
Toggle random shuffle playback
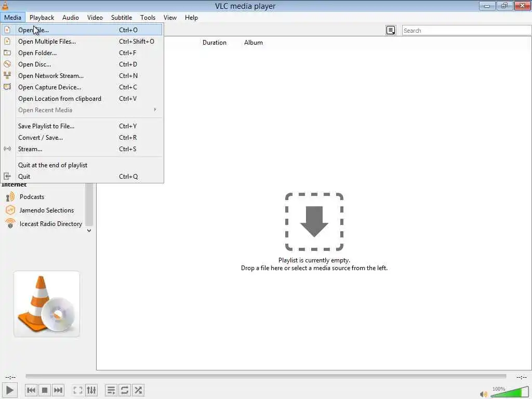click(x=138, y=390)
